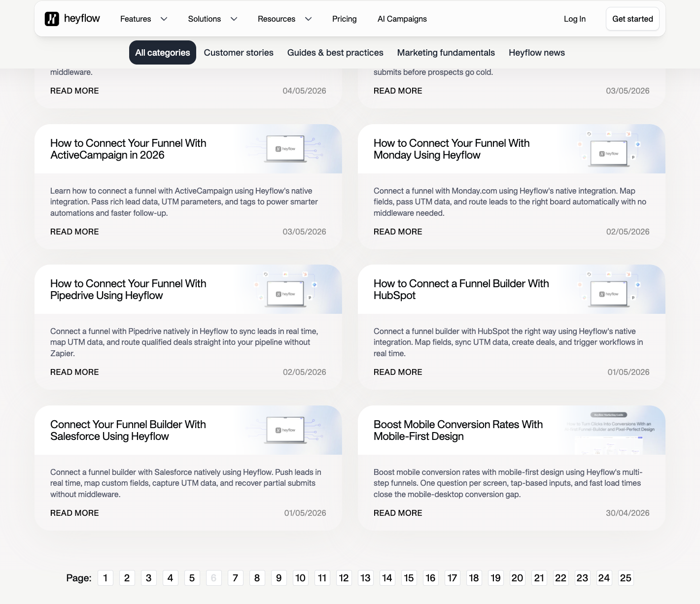Viewport: 700px width, 604px height.
Task: Open the Monday Using Heyflow article title
Action: (x=452, y=149)
